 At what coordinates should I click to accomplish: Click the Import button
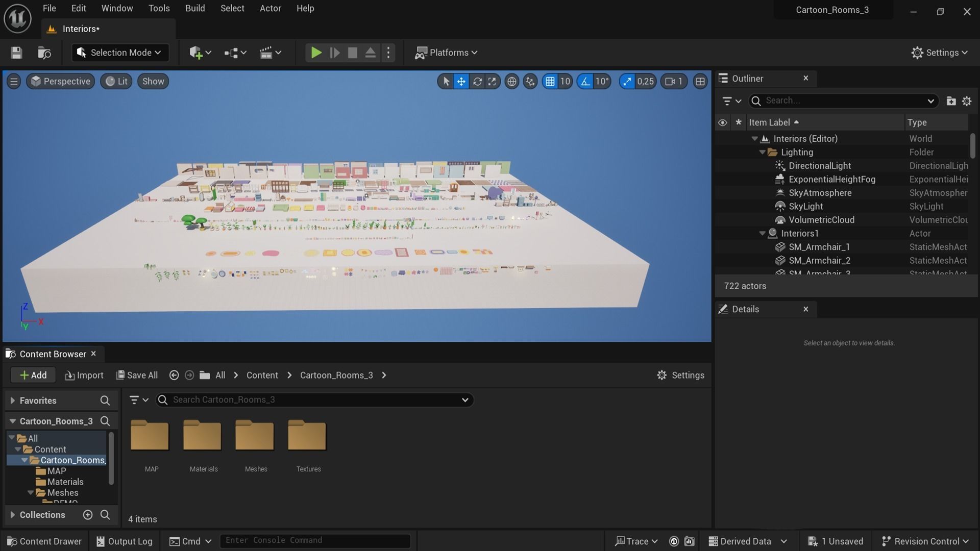coord(84,375)
